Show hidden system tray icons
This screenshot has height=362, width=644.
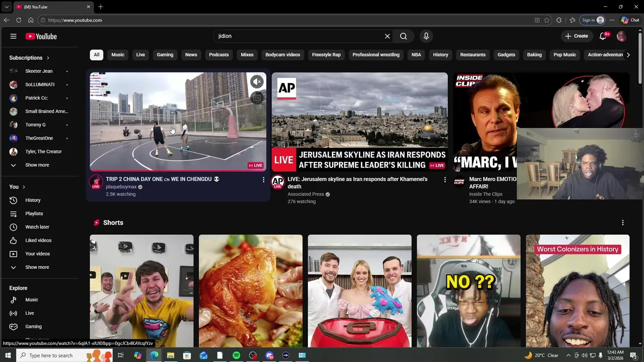click(569, 355)
